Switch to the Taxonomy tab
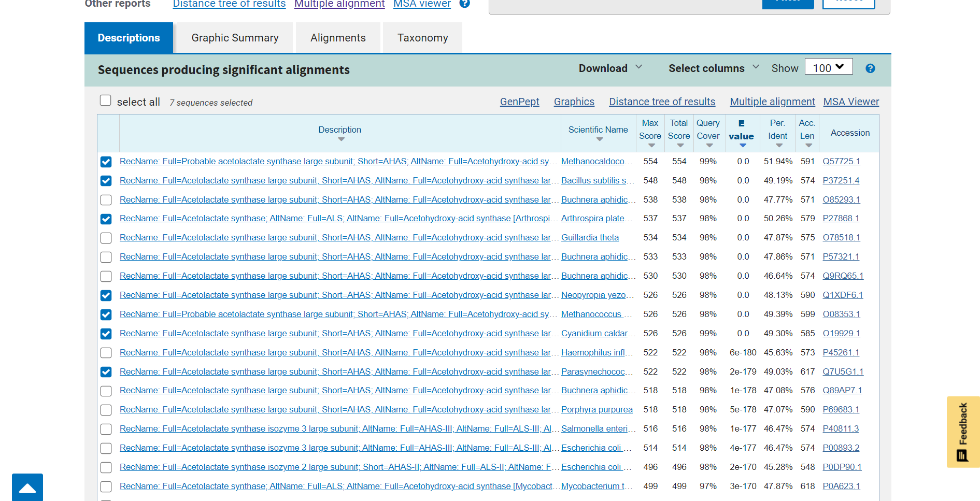The height and width of the screenshot is (501, 980). pos(422,38)
